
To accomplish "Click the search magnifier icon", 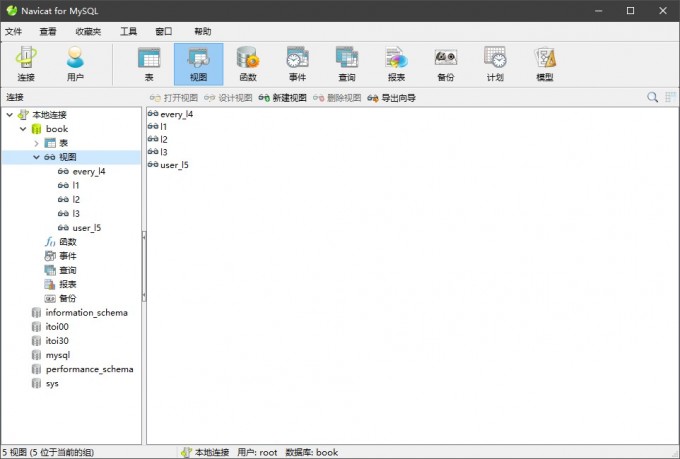I will [652, 97].
